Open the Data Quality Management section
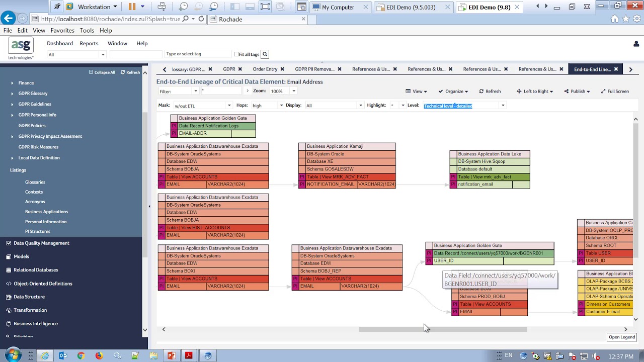Viewport: 644px width, 362px height. click(x=41, y=243)
